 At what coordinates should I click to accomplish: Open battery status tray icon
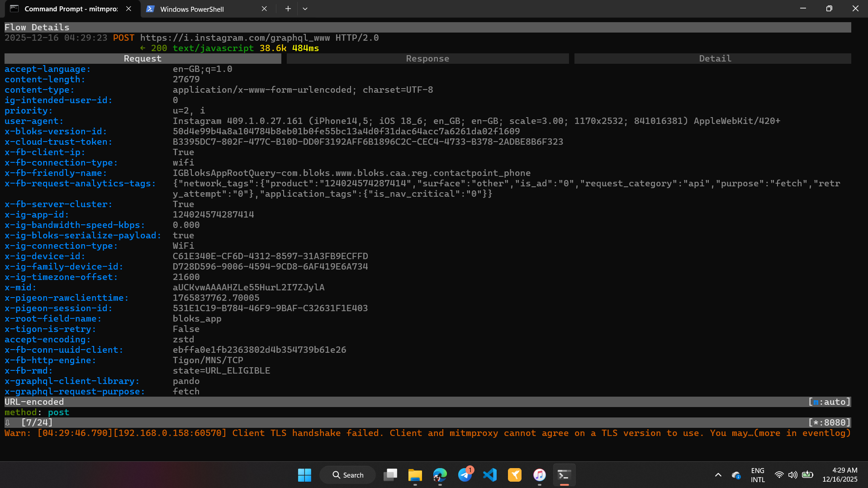coord(807,475)
